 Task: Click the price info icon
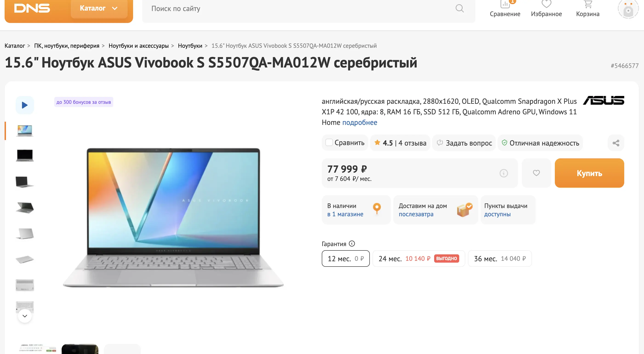click(504, 173)
